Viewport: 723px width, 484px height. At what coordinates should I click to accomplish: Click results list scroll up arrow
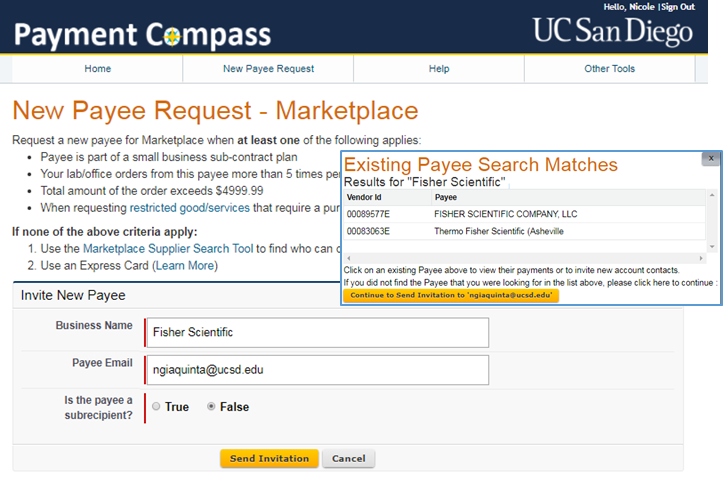click(x=712, y=195)
